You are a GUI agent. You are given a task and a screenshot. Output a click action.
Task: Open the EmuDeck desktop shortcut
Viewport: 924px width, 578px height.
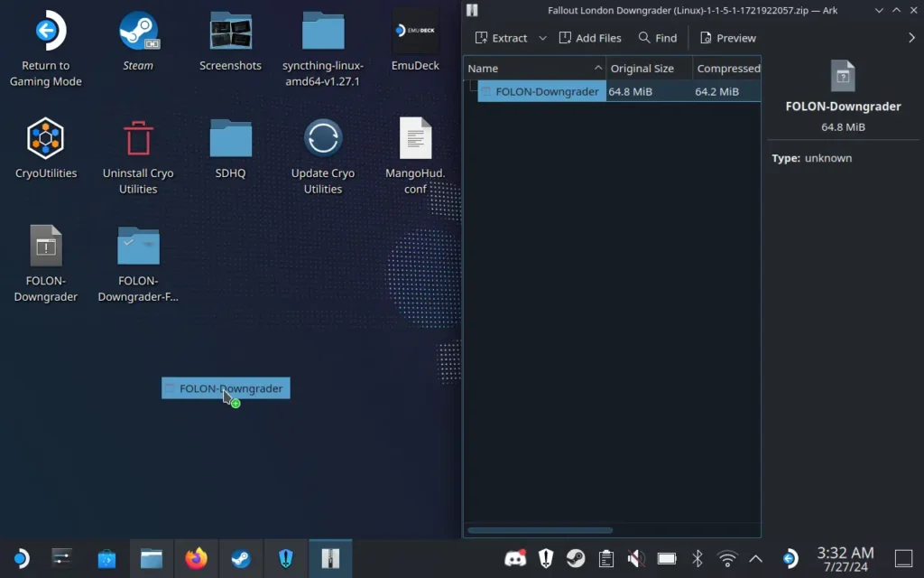415,40
